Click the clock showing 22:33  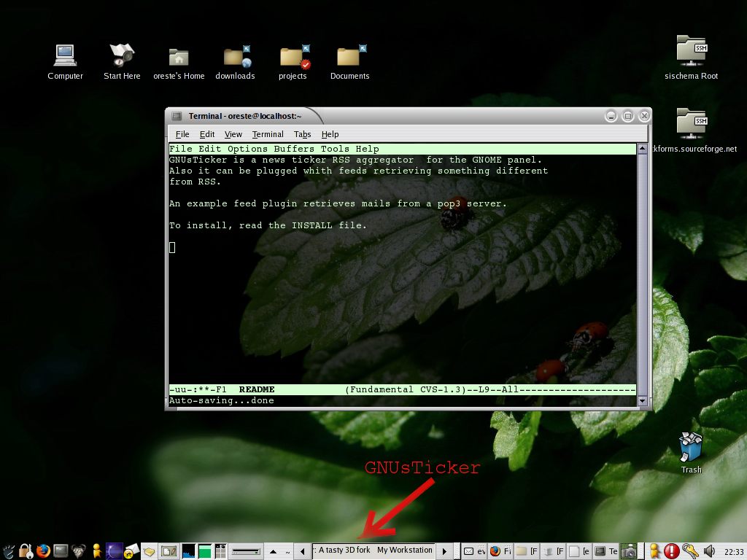tap(734, 551)
